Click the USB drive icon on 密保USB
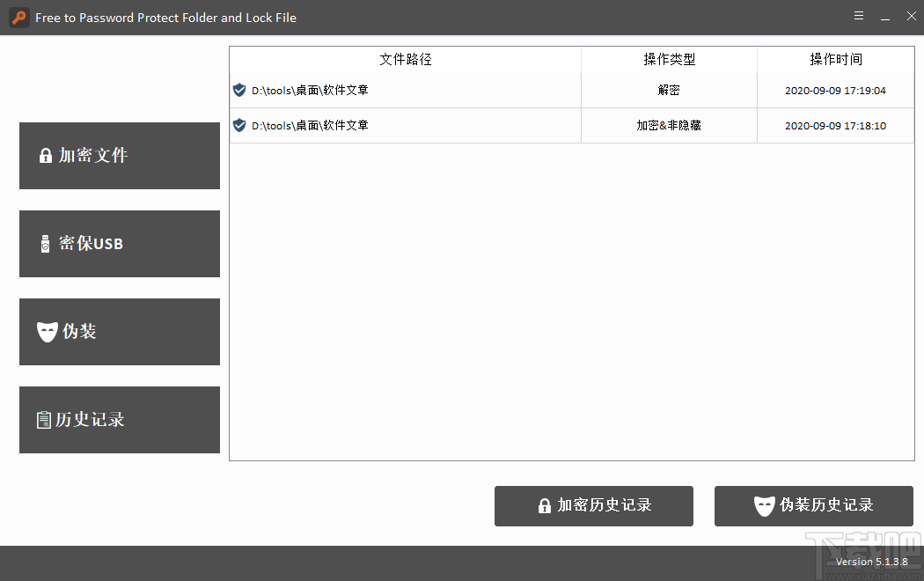Image resolution: width=924 pixels, height=581 pixels. point(45,244)
